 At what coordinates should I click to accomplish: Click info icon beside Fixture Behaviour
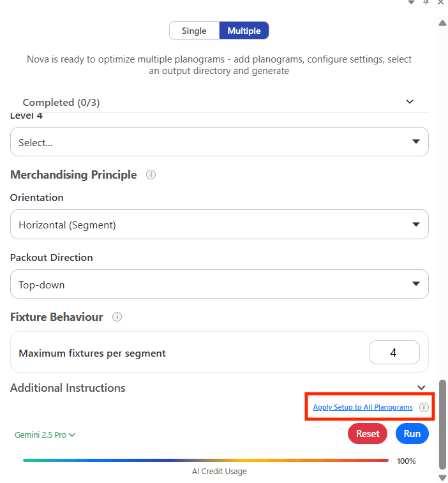click(117, 317)
